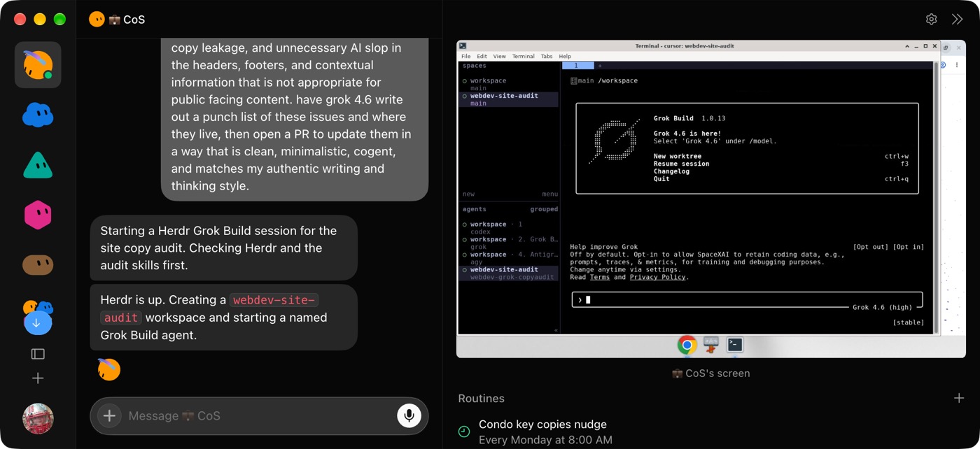Select the teal triangle agent avatar

[x=38, y=165]
